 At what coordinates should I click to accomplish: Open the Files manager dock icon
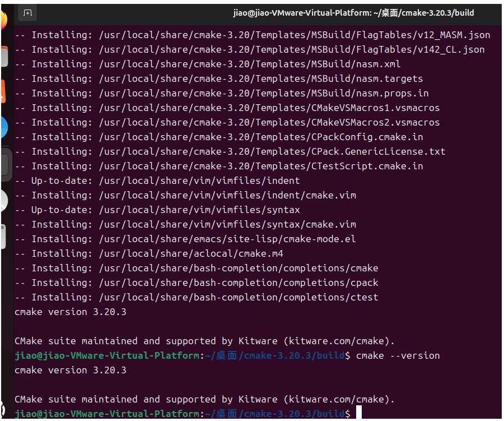point(3,57)
